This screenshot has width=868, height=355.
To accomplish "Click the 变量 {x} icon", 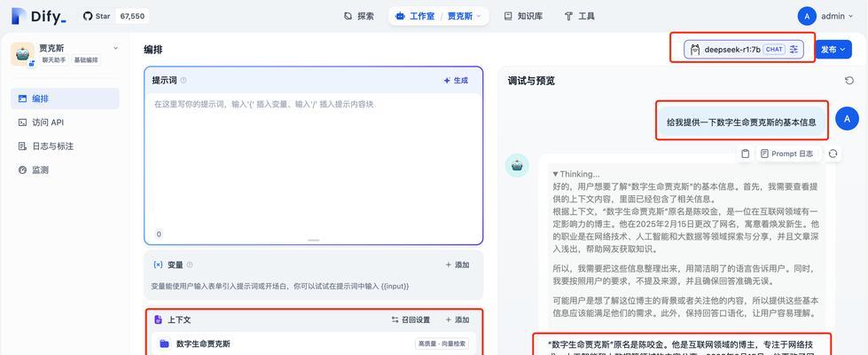I will [158, 264].
